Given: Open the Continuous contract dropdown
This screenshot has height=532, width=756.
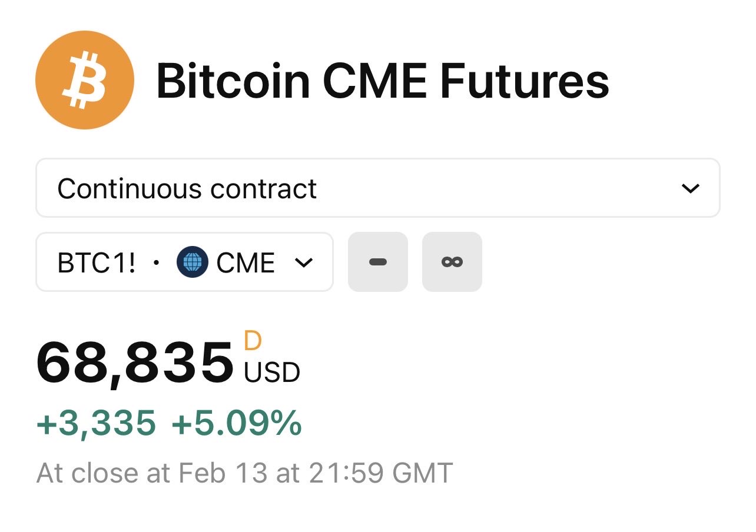Looking at the screenshot, I should [377, 188].
